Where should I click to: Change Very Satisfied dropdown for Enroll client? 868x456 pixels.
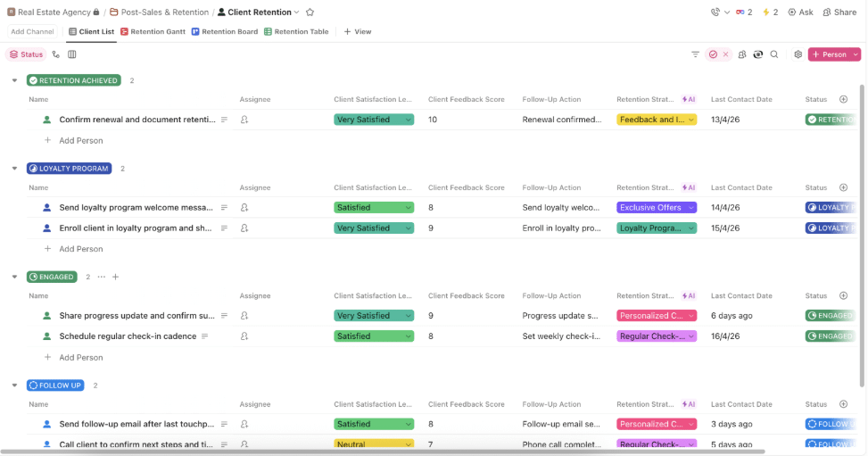coord(374,228)
